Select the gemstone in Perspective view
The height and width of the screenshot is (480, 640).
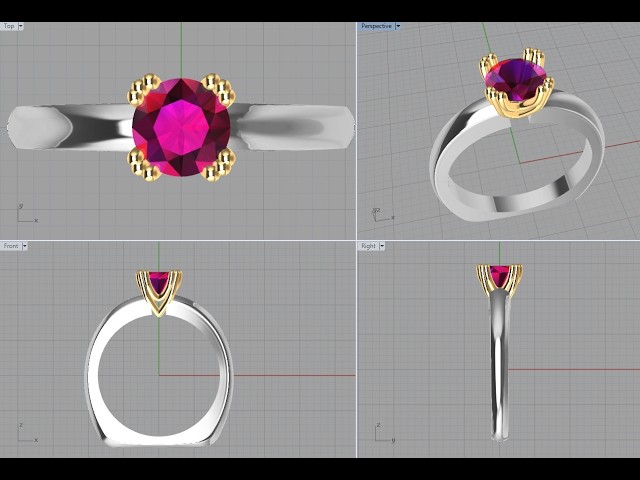click(x=516, y=80)
